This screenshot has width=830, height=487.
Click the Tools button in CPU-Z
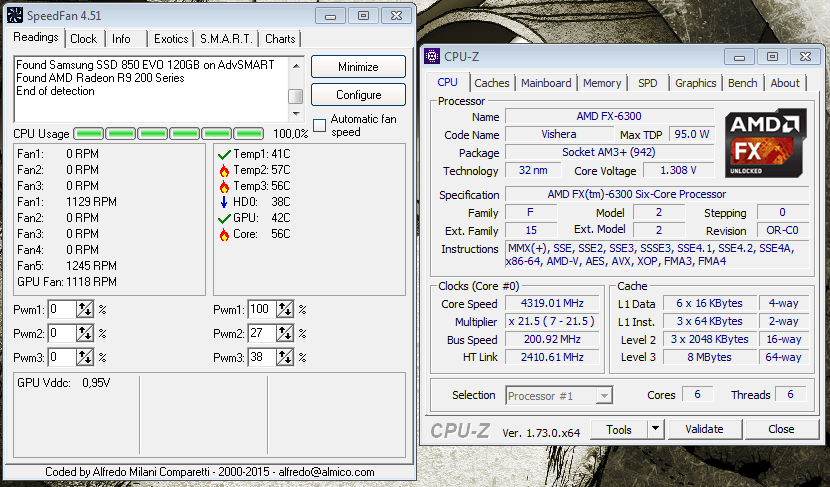click(x=619, y=429)
